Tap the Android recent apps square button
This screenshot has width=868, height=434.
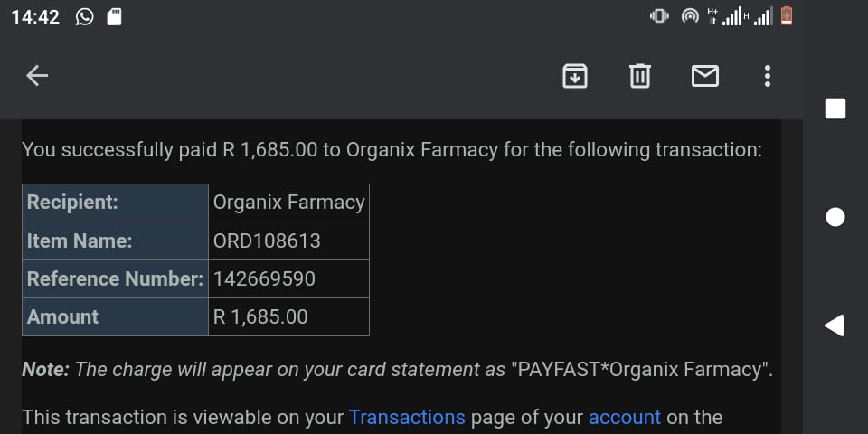pyautogui.click(x=835, y=108)
